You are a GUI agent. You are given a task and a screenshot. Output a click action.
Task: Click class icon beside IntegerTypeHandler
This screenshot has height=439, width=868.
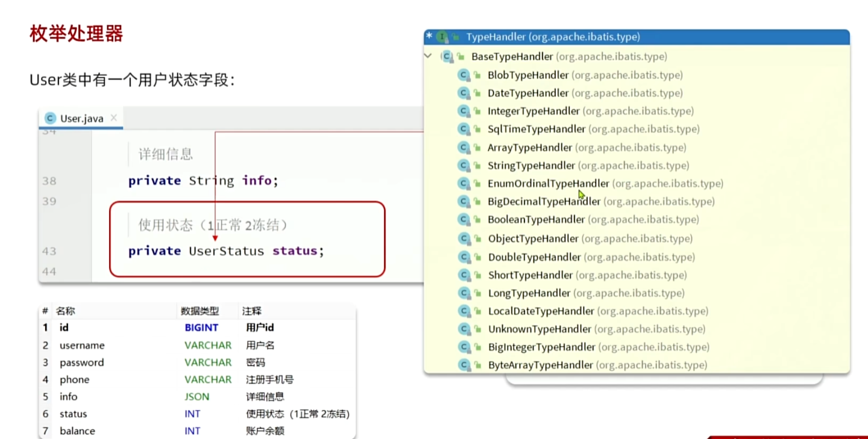(x=464, y=111)
